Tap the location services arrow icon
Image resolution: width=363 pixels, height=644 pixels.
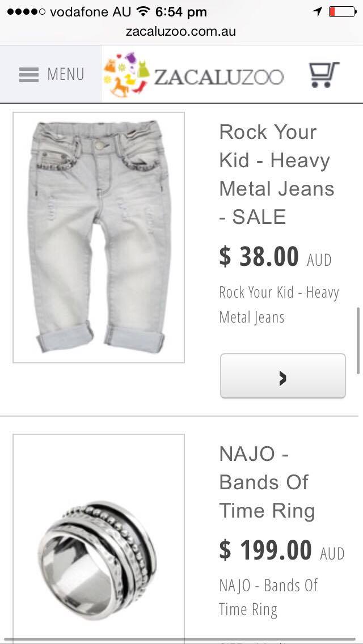pyautogui.click(x=317, y=12)
